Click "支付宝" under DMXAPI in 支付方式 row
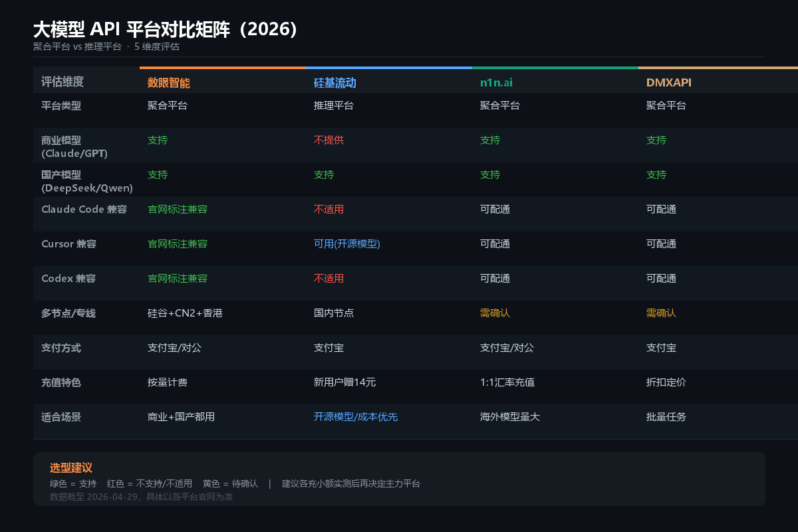The height and width of the screenshot is (532, 798). (x=661, y=347)
